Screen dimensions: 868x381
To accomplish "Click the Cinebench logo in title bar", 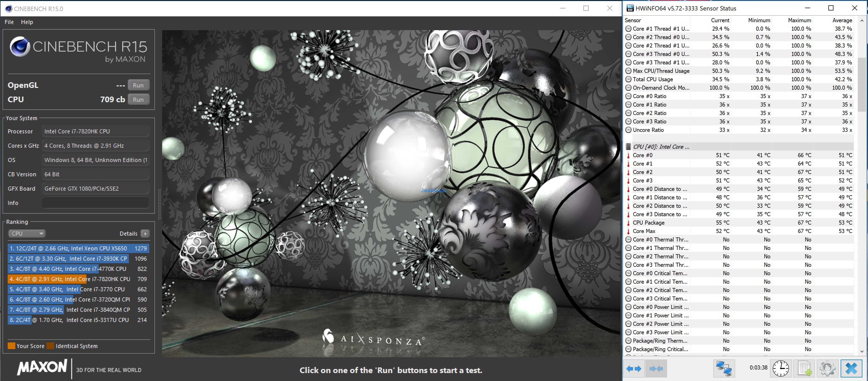I will tap(8, 9).
